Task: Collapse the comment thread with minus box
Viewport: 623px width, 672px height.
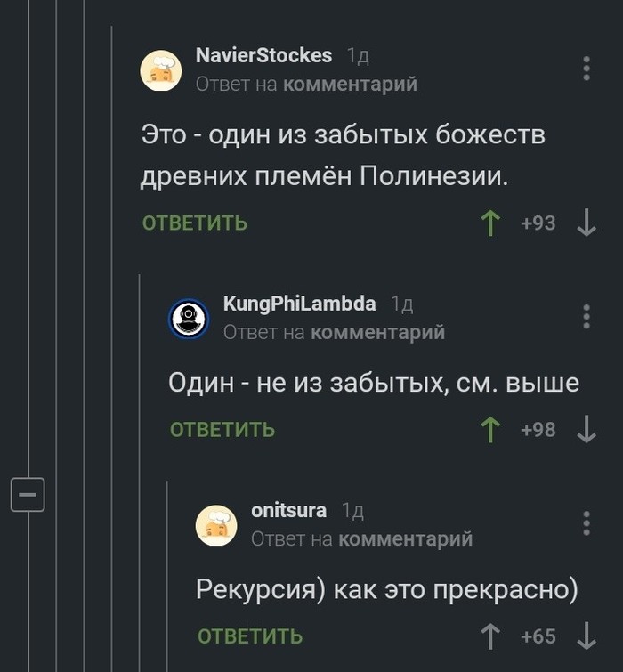Action: pos(28,494)
